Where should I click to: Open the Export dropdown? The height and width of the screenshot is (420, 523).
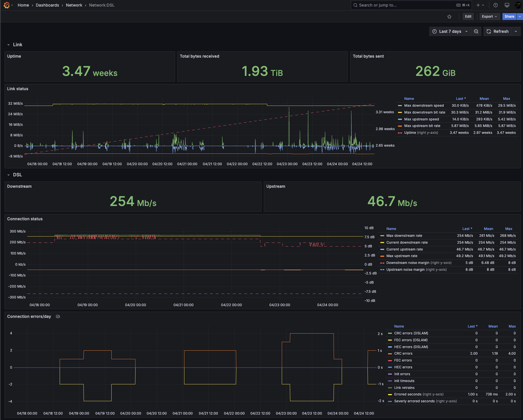pos(490,17)
